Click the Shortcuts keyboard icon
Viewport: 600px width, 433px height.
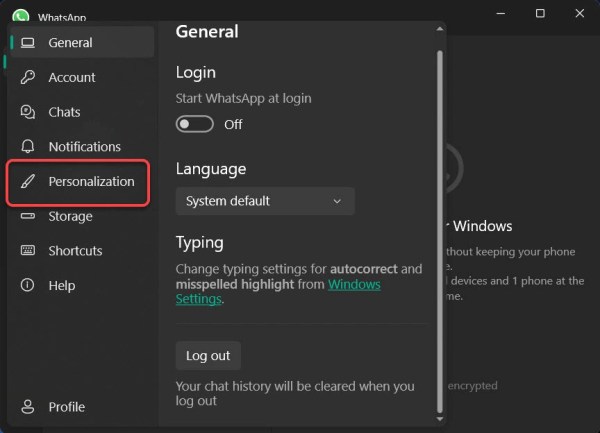pos(28,251)
